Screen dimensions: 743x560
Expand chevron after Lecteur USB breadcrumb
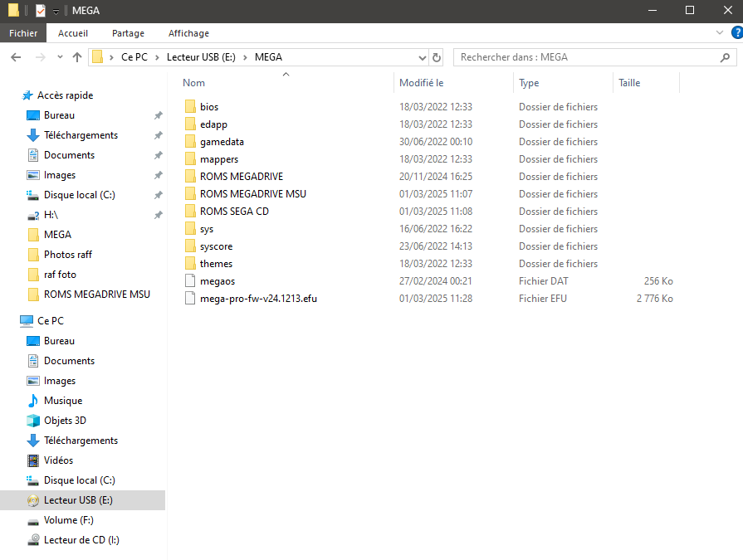245,57
